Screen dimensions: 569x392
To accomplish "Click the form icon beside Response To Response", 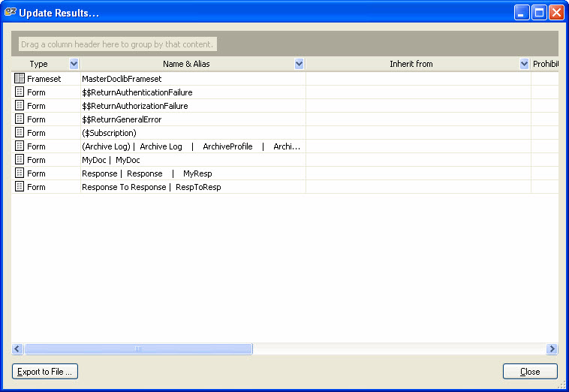I will (20, 187).
